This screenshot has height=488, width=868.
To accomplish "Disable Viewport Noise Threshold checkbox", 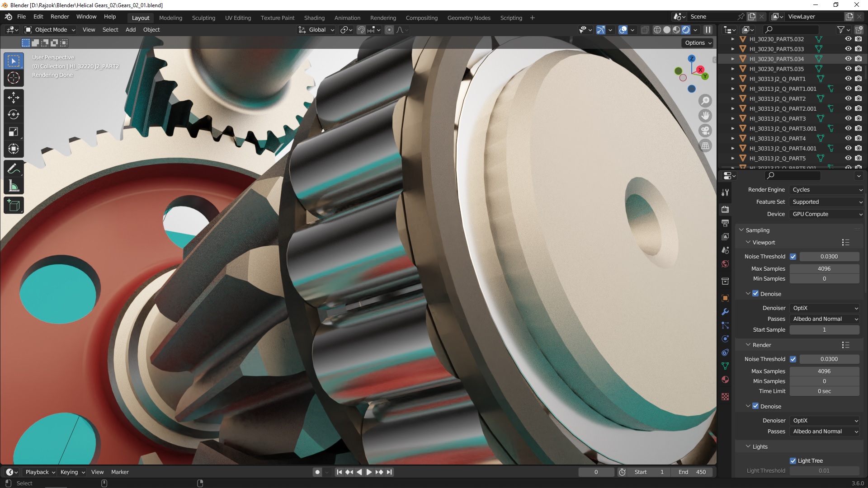I will click(x=793, y=257).
